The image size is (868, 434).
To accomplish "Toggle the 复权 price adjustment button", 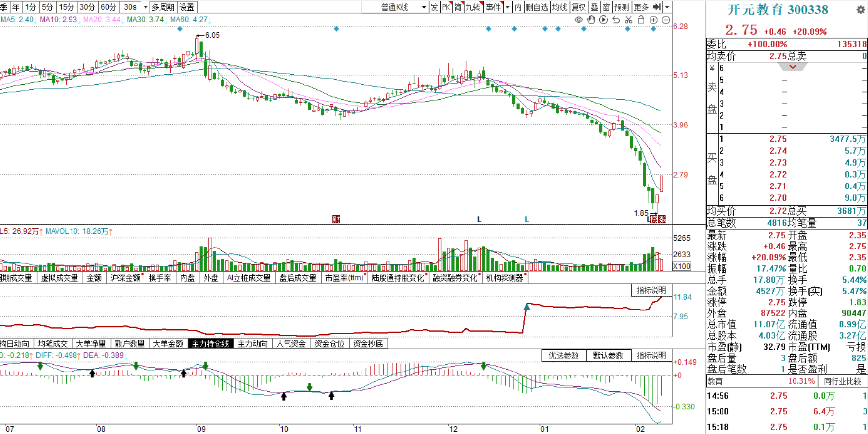I will click(x=579, y=7).
